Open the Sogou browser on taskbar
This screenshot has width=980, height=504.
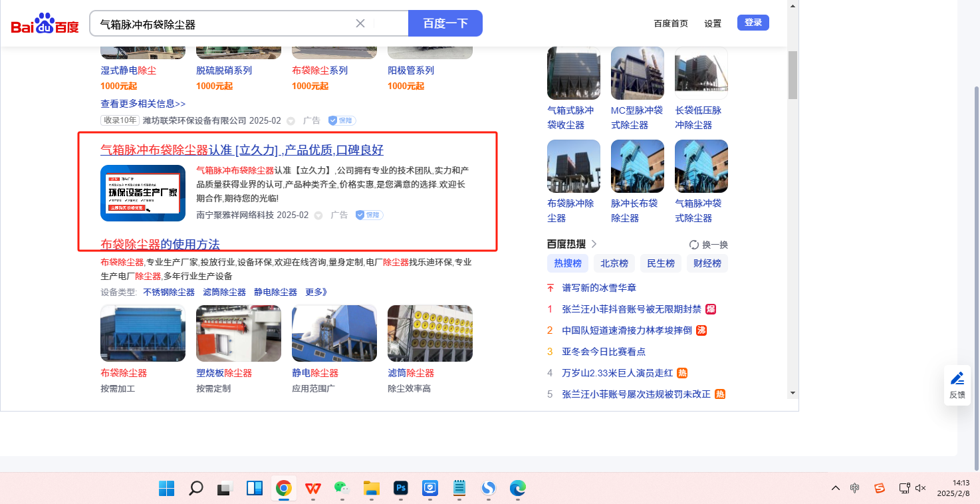point(489,489)
